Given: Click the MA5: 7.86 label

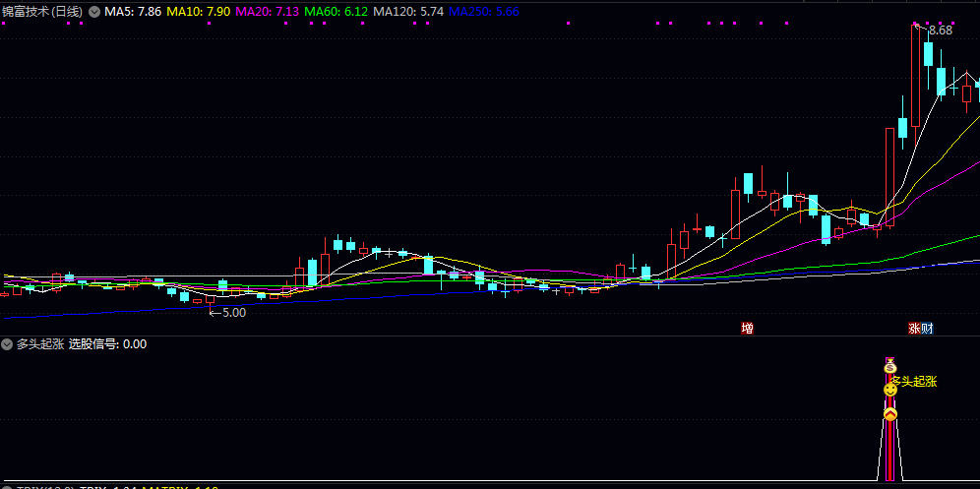Looking at the screenshot, I should point(133,11).
